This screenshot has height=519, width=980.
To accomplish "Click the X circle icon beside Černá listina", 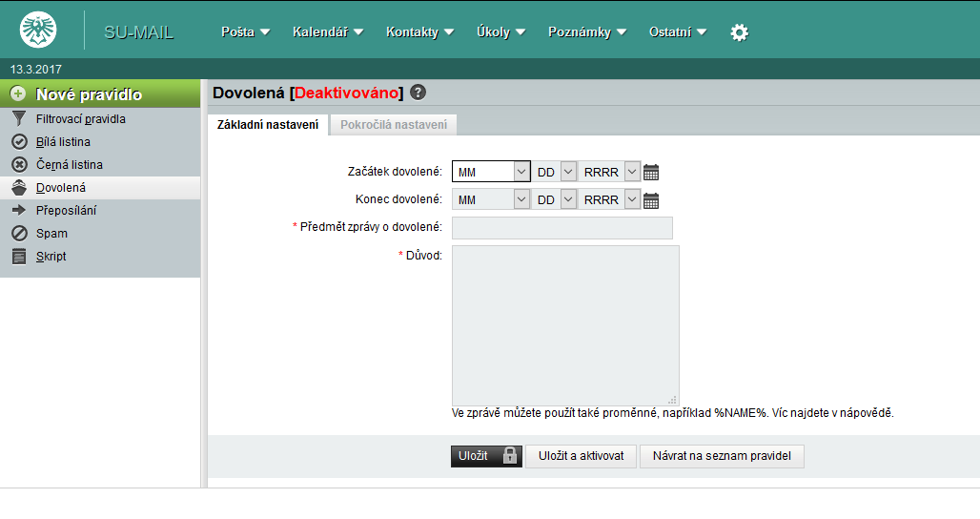I will [19, 164].
